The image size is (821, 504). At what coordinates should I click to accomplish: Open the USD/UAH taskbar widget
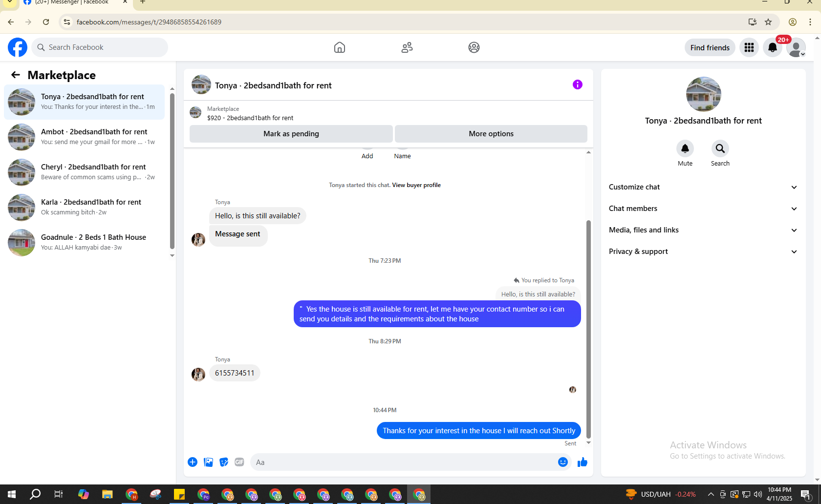661,494
